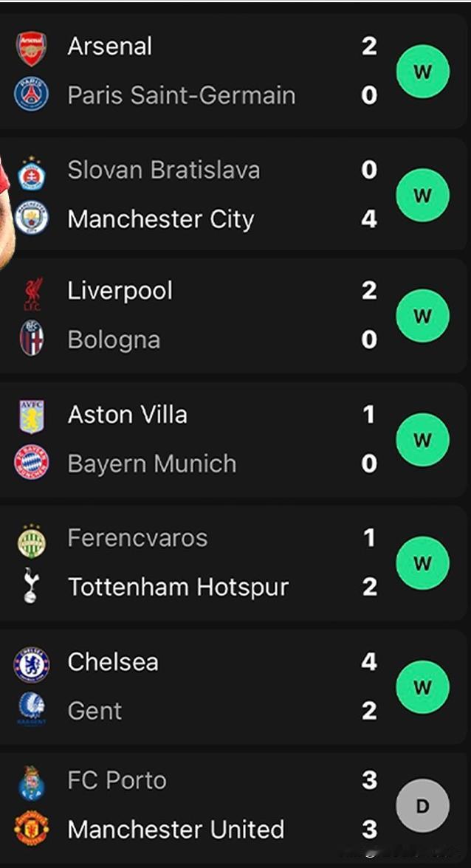Click the Aston Villa badge

[x=32, y=416]
